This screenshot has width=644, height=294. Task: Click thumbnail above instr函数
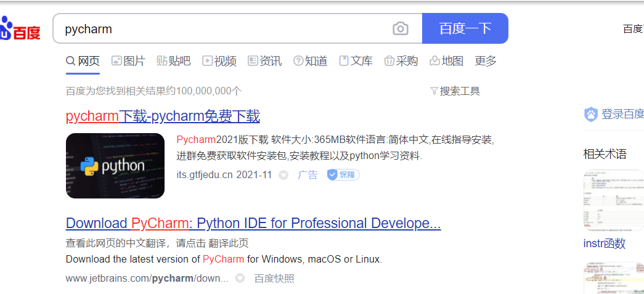coord(614,201)
